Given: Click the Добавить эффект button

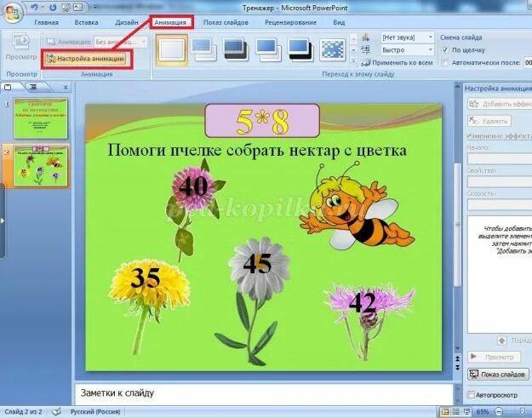Looking at the screenshot, I should [500, 104].
